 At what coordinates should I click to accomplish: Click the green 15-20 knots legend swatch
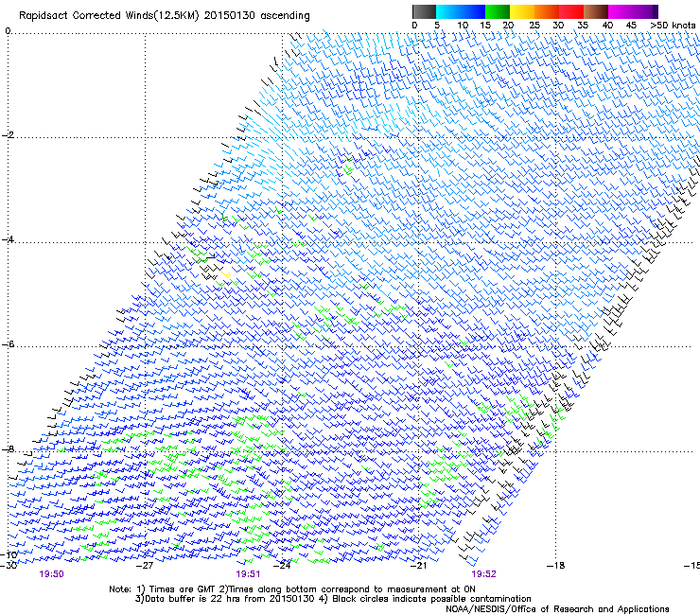498,11
